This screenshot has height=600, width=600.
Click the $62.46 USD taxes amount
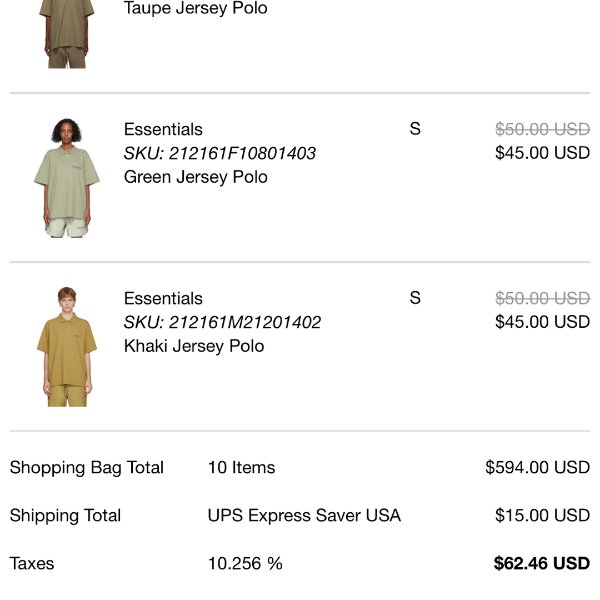[x=542, y=563]
